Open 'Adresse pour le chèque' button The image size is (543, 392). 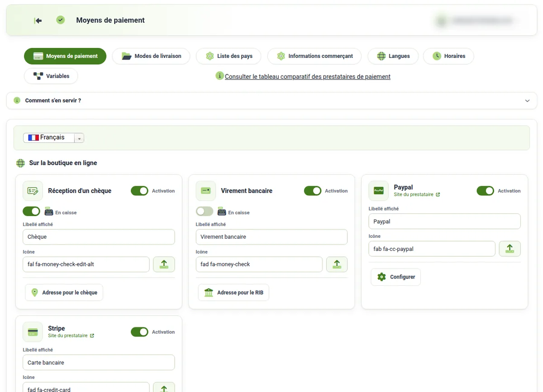64,293
